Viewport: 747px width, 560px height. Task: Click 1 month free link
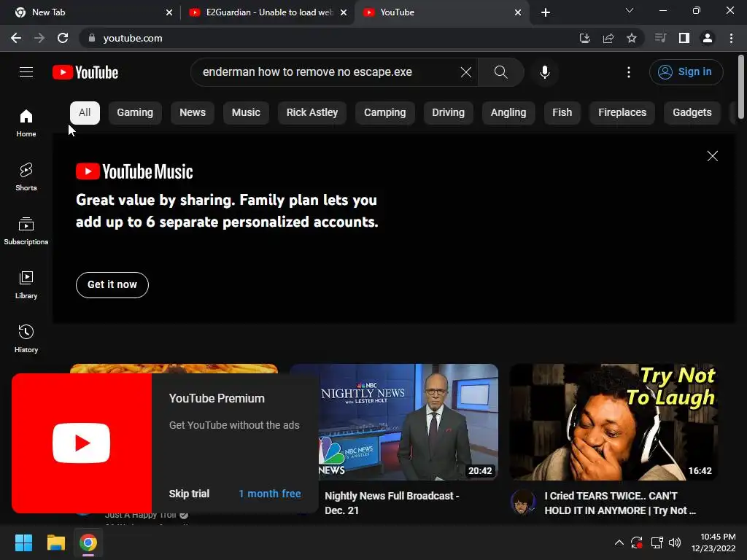click(x=270, y=494)
